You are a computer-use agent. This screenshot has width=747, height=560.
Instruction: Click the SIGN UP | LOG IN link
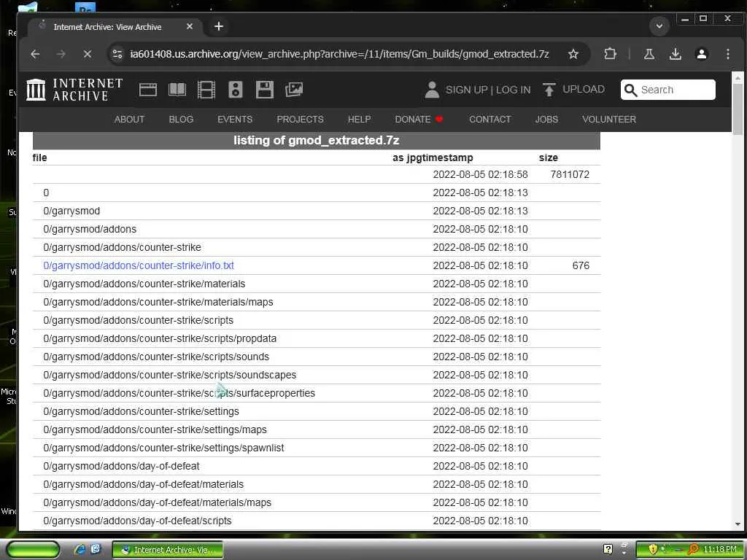tap(488, 90)
